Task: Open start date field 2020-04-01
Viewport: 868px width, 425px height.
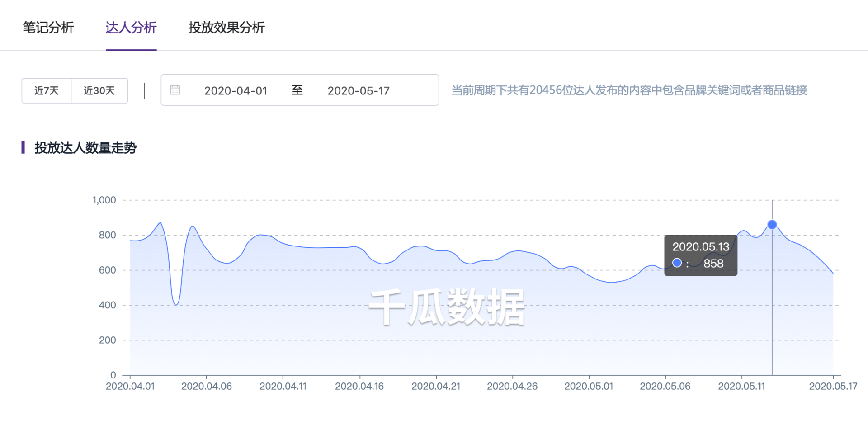Action: tap(236, 90)
